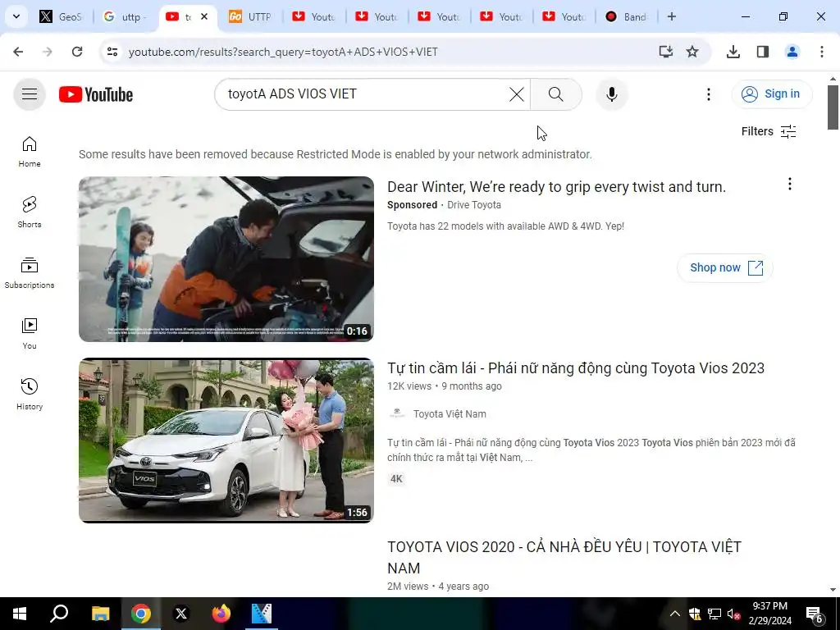This screenshot has height=630, width=840.
Task: Open Firefox from the taskbar
Action: coord(221,614)
